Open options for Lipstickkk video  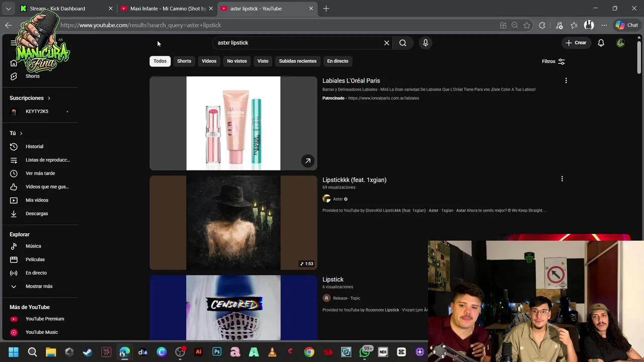[x=562, y=178]
